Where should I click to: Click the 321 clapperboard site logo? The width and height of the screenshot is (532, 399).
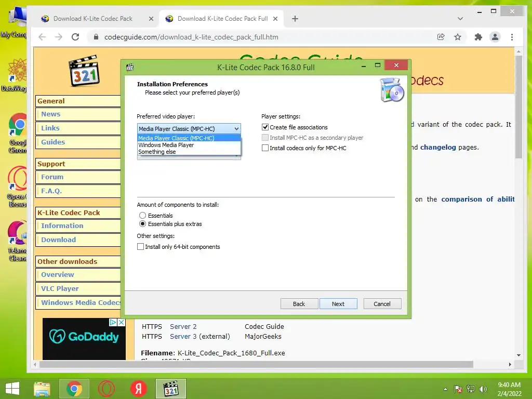tap(84, 71)
